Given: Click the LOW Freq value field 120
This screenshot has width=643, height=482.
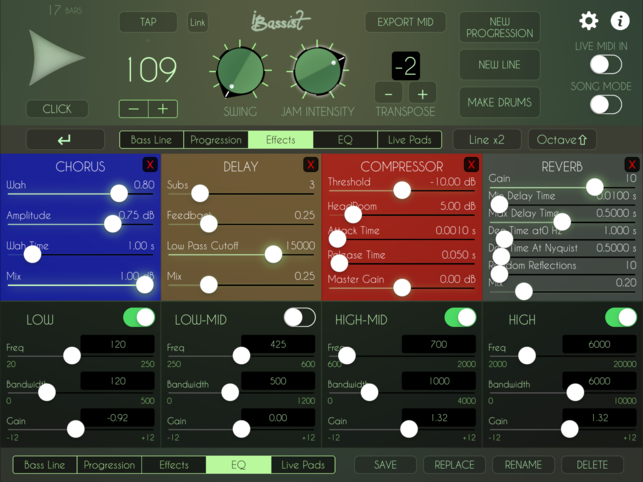Looking at the screenshot, I should (x=118, y=344).
